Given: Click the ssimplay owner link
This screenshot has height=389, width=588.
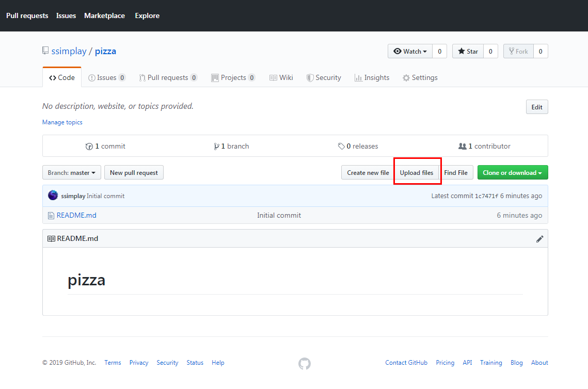Looking at the screenshot, I should [x=69, y=51].
